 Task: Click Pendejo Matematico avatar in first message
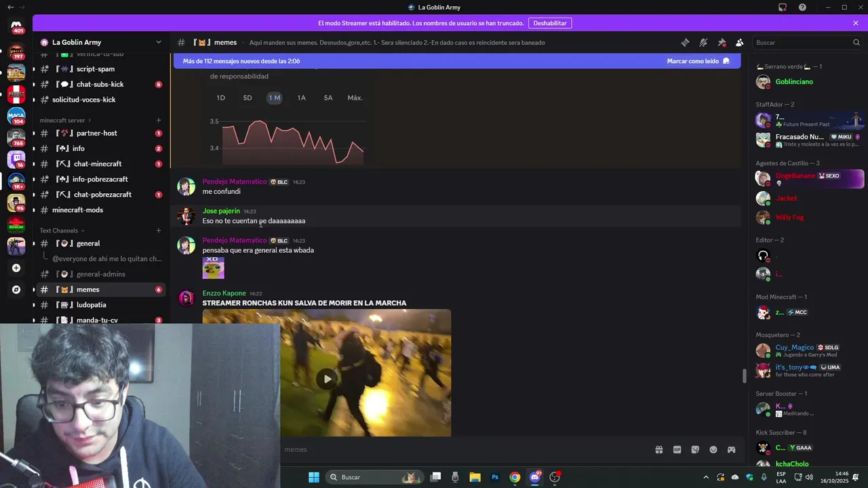[x=186, y=186]
